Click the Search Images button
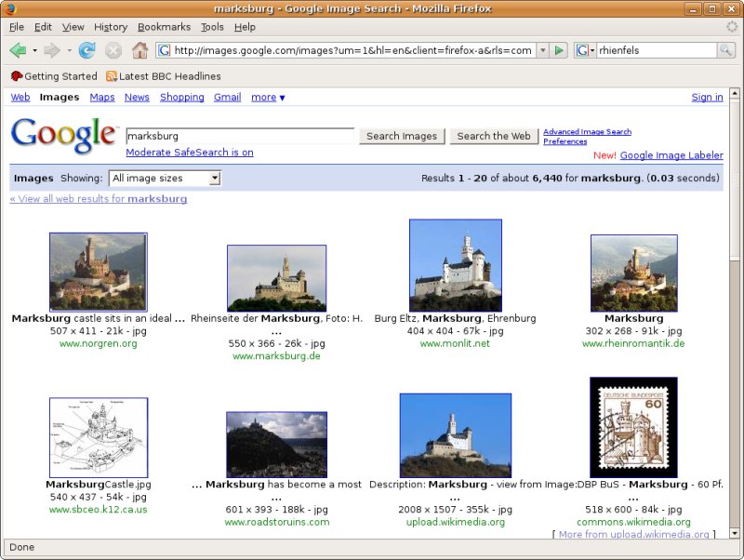This screenshot has width=744, height=560. tap(402, 136)
